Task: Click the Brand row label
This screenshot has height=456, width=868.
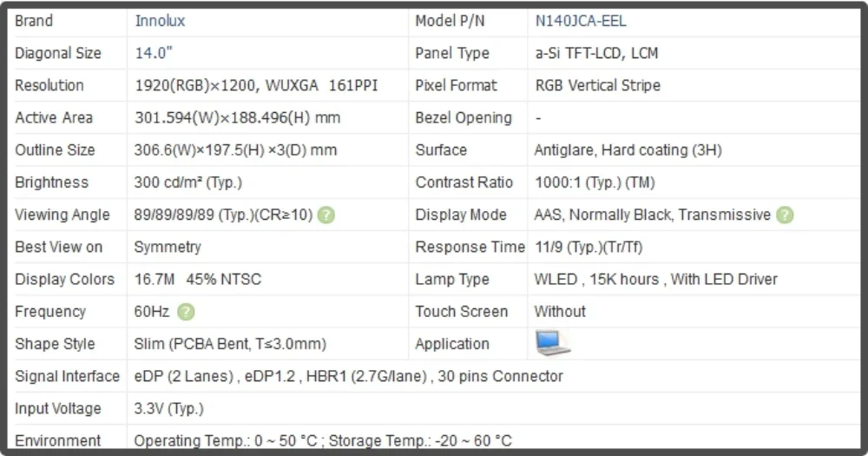Action: [34, 21]
